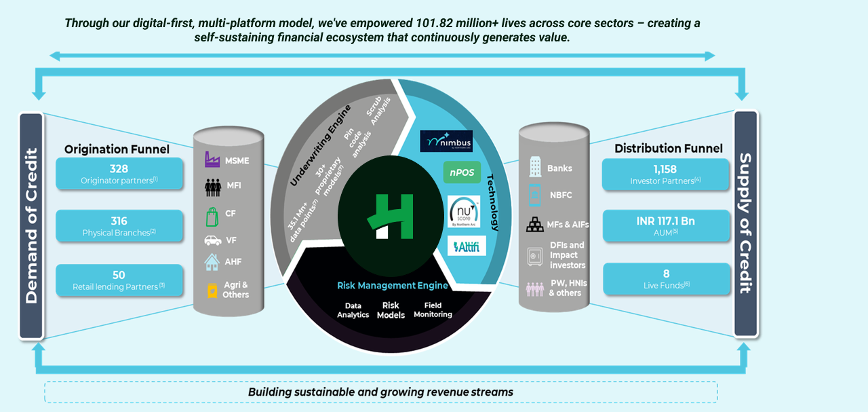Click the nPOS logo

pyautogui.click(x=462, y=172)
